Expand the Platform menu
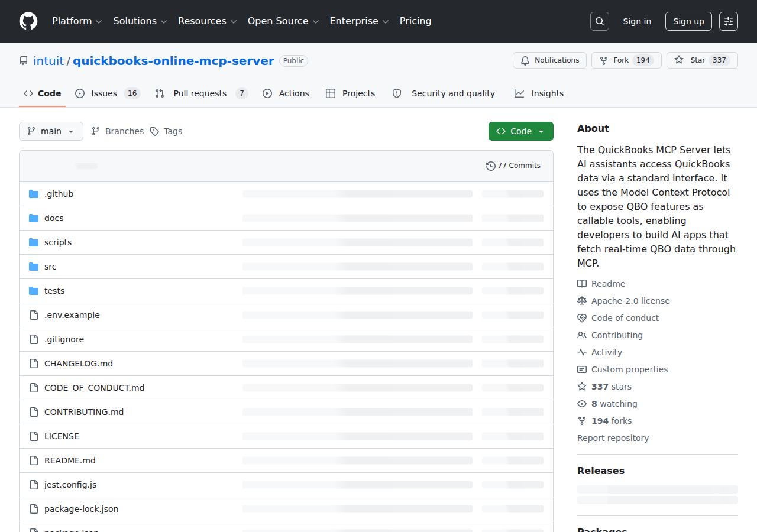The image size is (757, 532). (x=77, y=21)
